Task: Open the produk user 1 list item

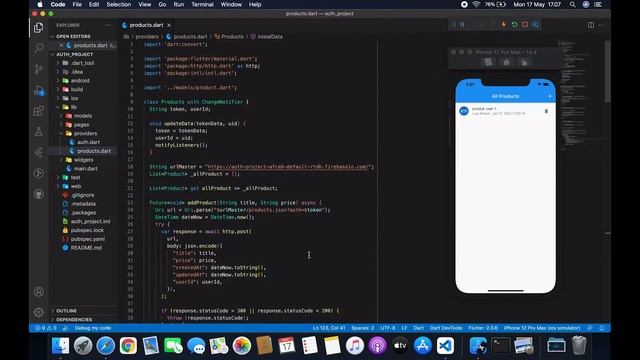Action: [x=505, y=111]
